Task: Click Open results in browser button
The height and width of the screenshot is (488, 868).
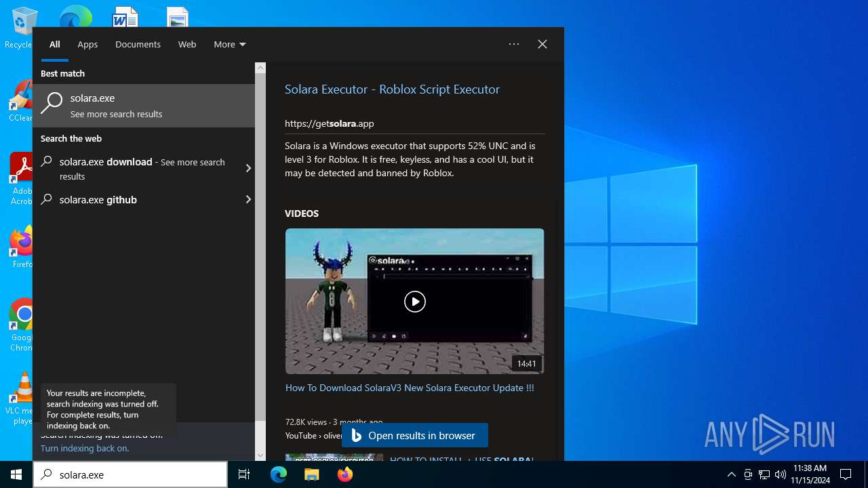Action: [x=415, y=435]
